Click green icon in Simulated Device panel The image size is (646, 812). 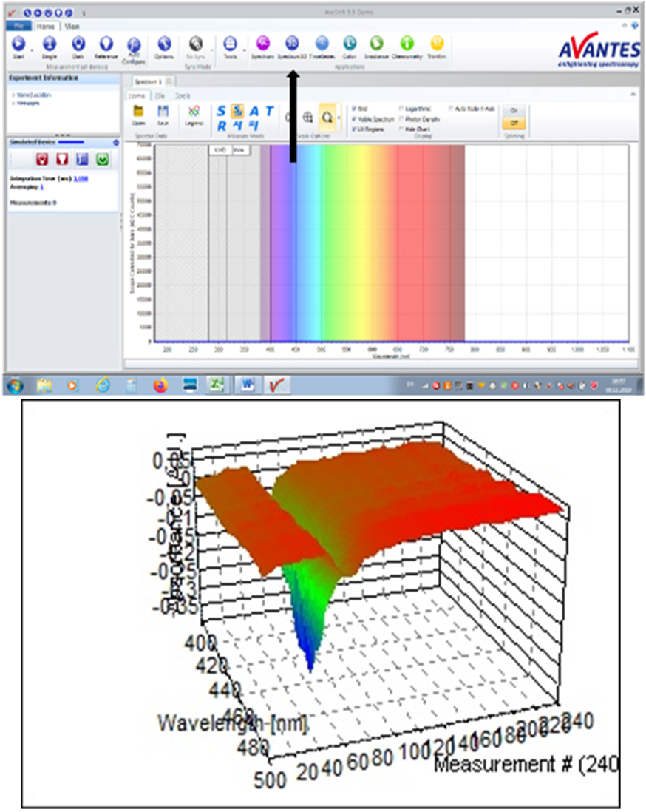click(103, 159)
